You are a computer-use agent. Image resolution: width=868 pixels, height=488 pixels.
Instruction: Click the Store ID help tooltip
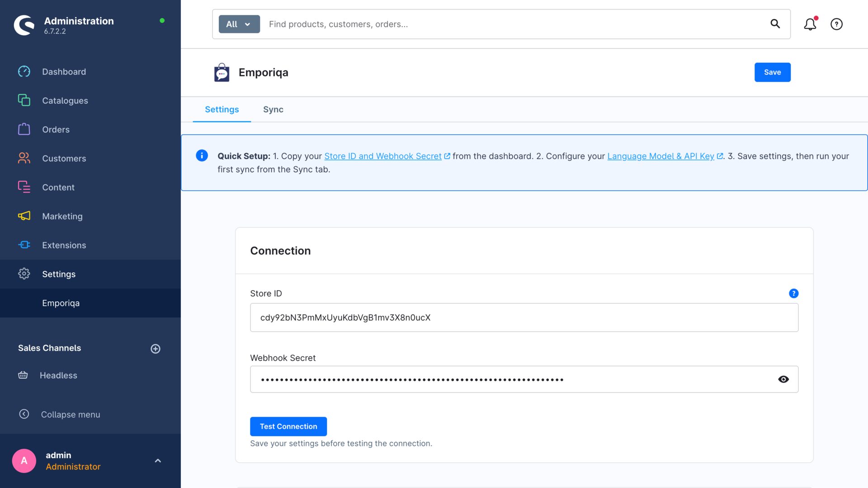[x=794, y=293]
